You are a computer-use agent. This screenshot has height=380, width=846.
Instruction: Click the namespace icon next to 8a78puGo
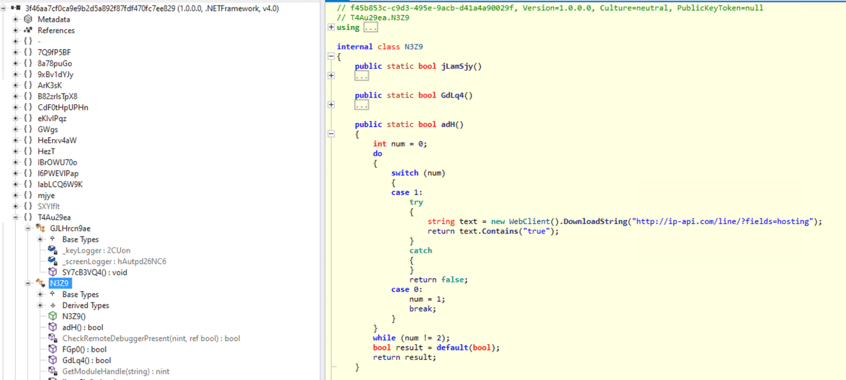[x=28, y=63]
